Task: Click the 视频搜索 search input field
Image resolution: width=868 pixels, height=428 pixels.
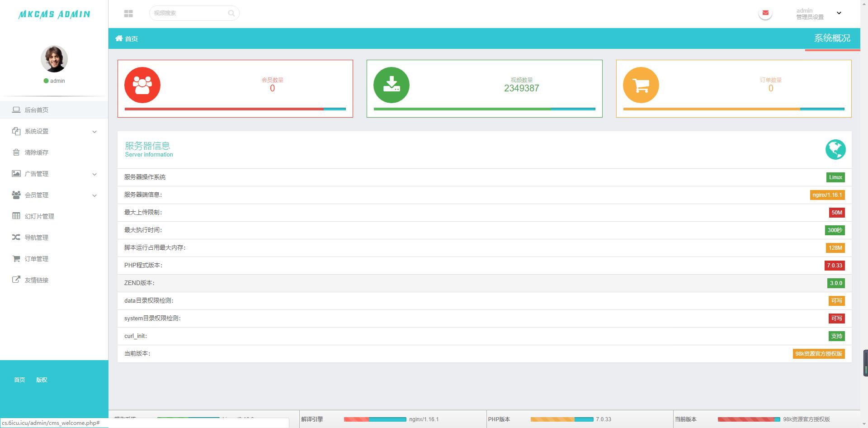Action: (189, 13)
